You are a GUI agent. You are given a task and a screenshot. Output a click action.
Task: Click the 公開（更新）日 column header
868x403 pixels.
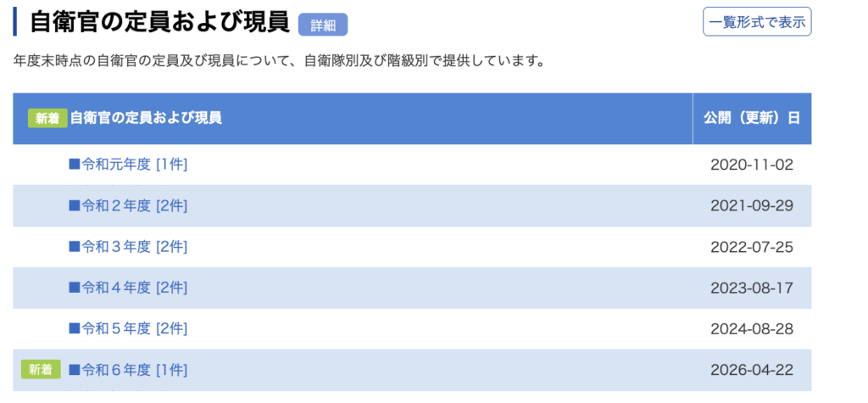(752, 119)
